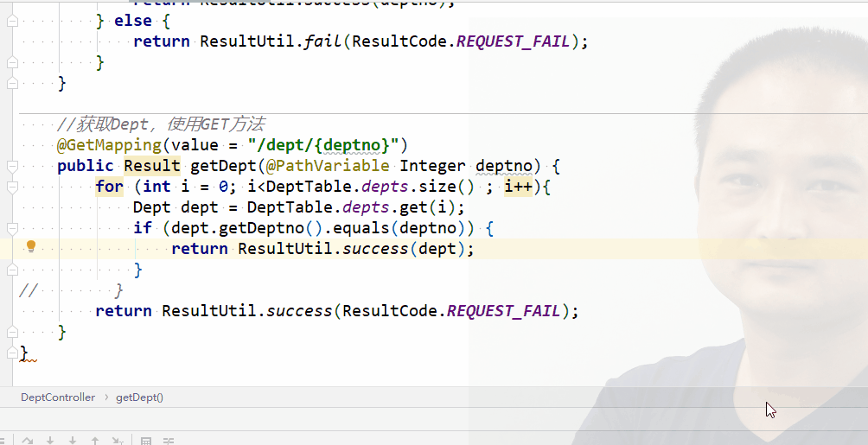This screenshot has width=868, height=445.
Task: Click the commented-out closing brace line
Action: [71, 290]
